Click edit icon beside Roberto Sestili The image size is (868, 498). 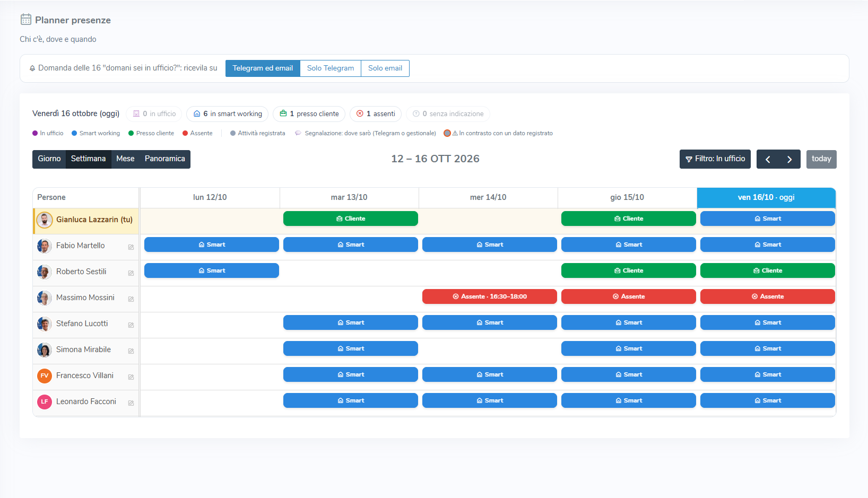131,273
